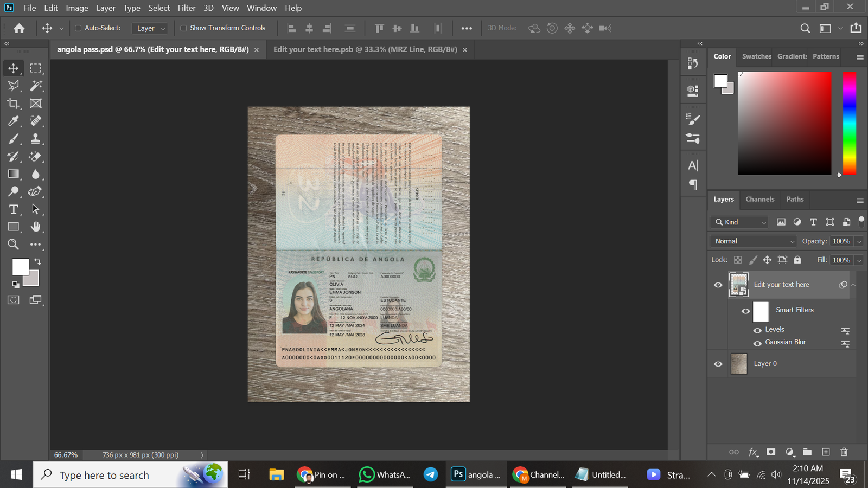Toggle visibility of the Gaussian Blur filter

(757, 343)
